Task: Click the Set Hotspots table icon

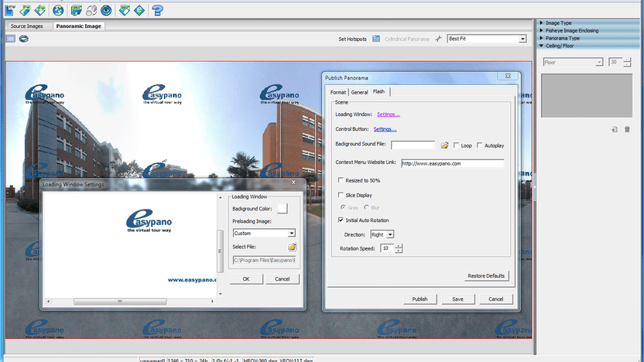Action: coord(376,39)
